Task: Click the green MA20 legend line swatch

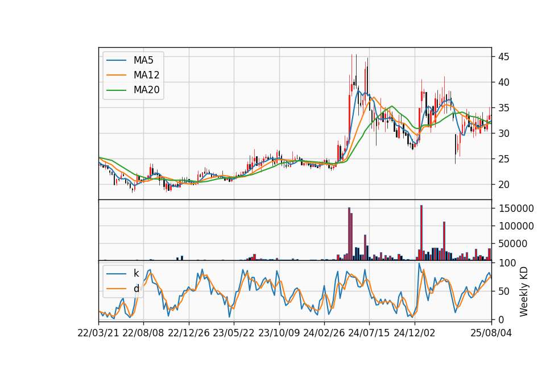Action: 116,90
